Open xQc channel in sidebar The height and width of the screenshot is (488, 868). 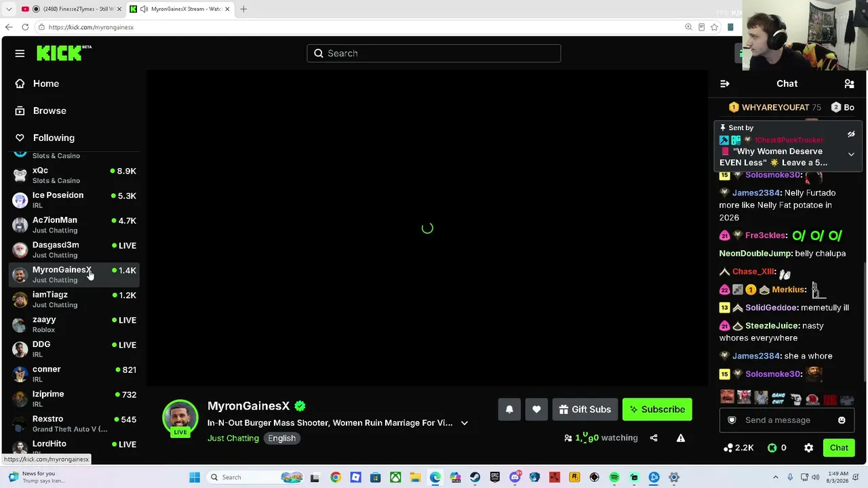coord(73,176)
